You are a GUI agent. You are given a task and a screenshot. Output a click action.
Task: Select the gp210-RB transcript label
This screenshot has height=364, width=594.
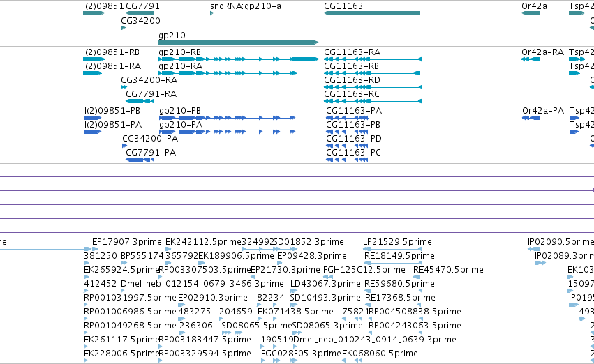click(179, 52)
